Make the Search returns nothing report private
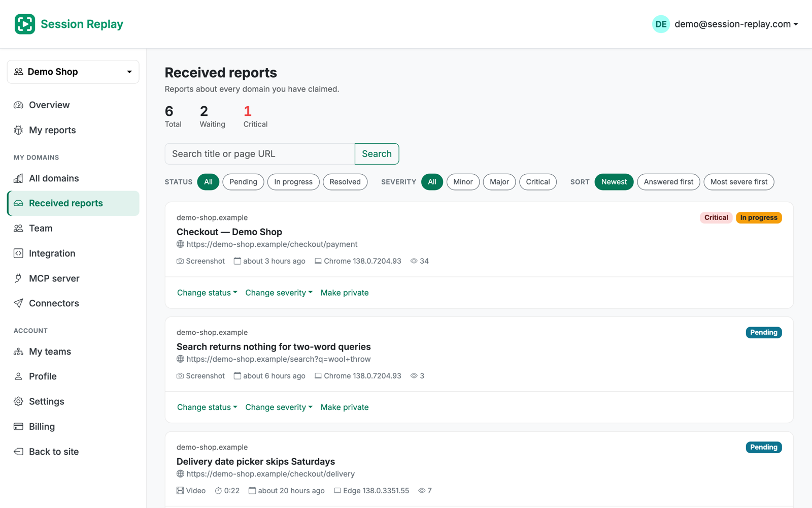Screen dimensions: 812x508 345,407
